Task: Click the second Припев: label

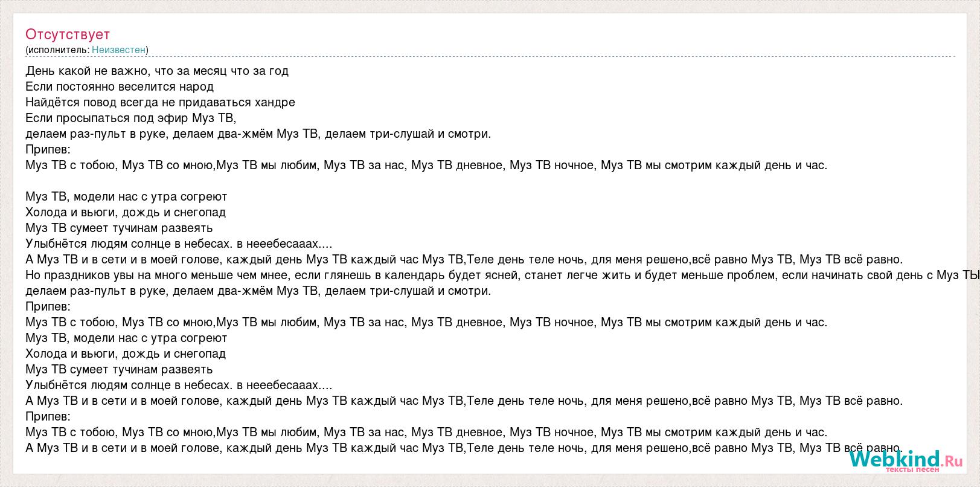Action: pyautogui.click(x=48, y=306)
